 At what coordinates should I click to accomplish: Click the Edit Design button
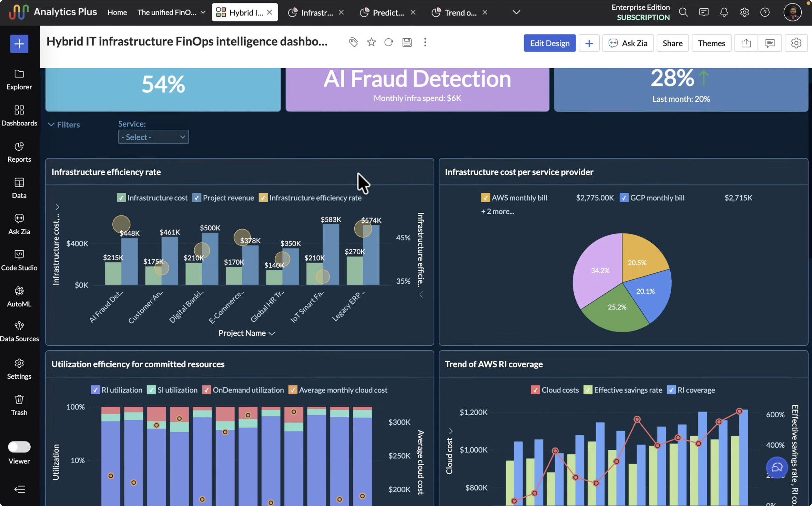click(x=549, y=43)
